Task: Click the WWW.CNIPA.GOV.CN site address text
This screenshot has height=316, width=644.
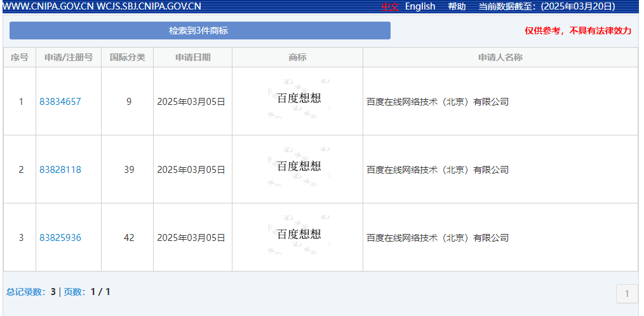Action: 48,6
